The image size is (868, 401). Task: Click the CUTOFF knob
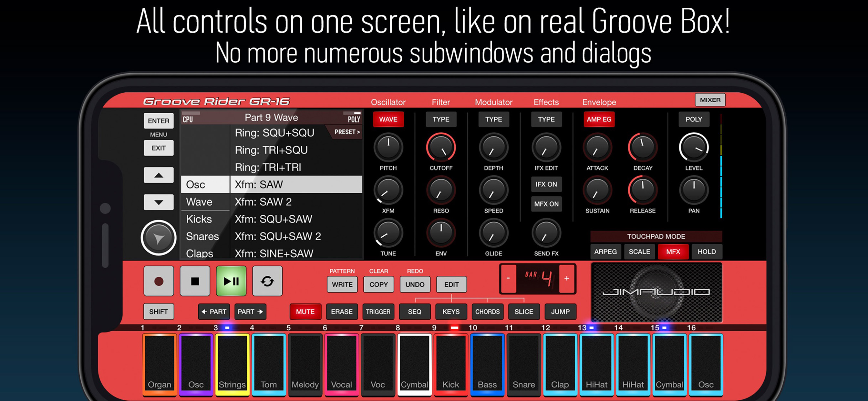point(441,147)
